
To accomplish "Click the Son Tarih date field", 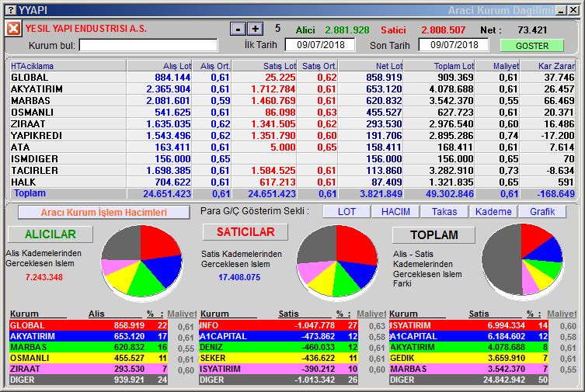I will (454, 45).
